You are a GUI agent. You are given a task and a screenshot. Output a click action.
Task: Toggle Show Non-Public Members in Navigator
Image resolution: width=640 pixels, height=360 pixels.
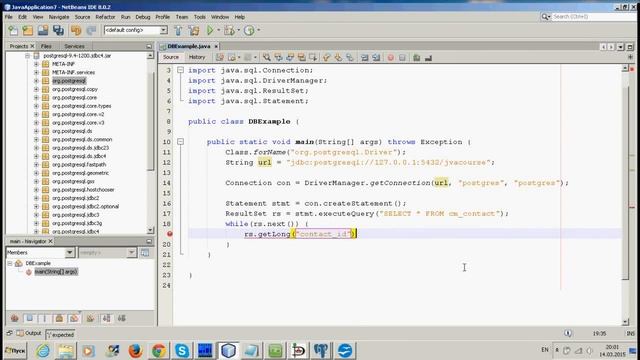[x=59, y=318]
